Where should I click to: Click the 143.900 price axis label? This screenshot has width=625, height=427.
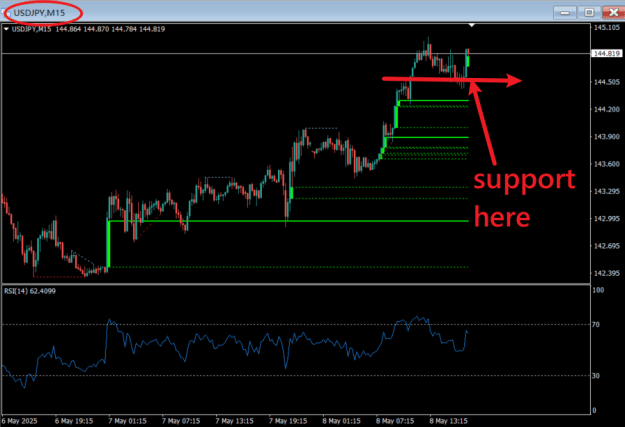(x=607, y=137)
